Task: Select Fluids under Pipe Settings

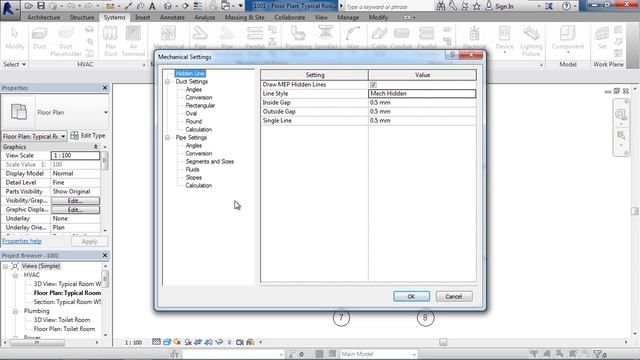Action: click(x=192, y=169)
